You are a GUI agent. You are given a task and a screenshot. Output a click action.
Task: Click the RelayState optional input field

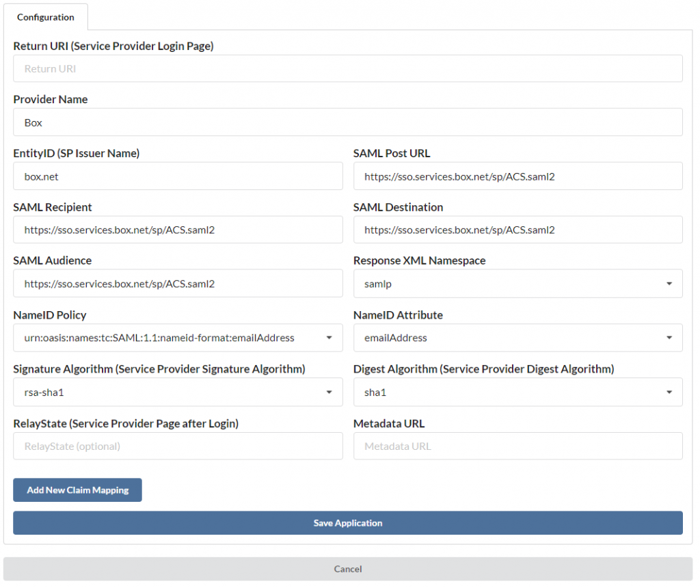click(x=178, y=446)
